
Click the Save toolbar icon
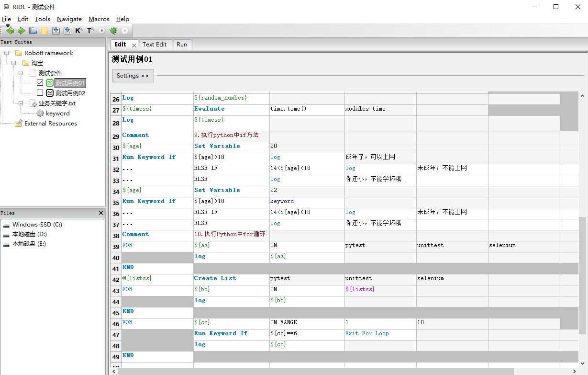[x=56, y=30]
